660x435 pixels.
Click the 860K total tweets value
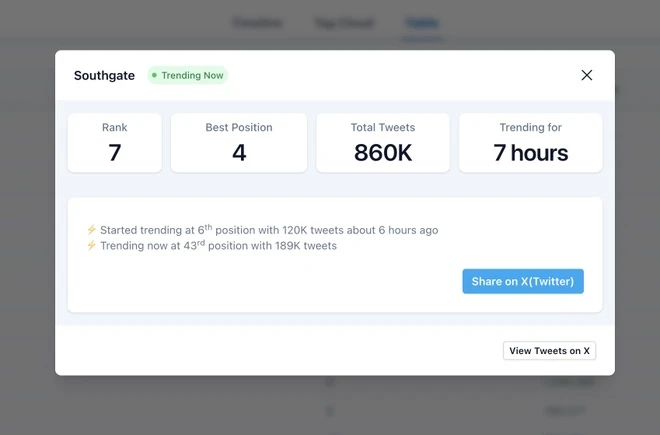pos(383,152)
